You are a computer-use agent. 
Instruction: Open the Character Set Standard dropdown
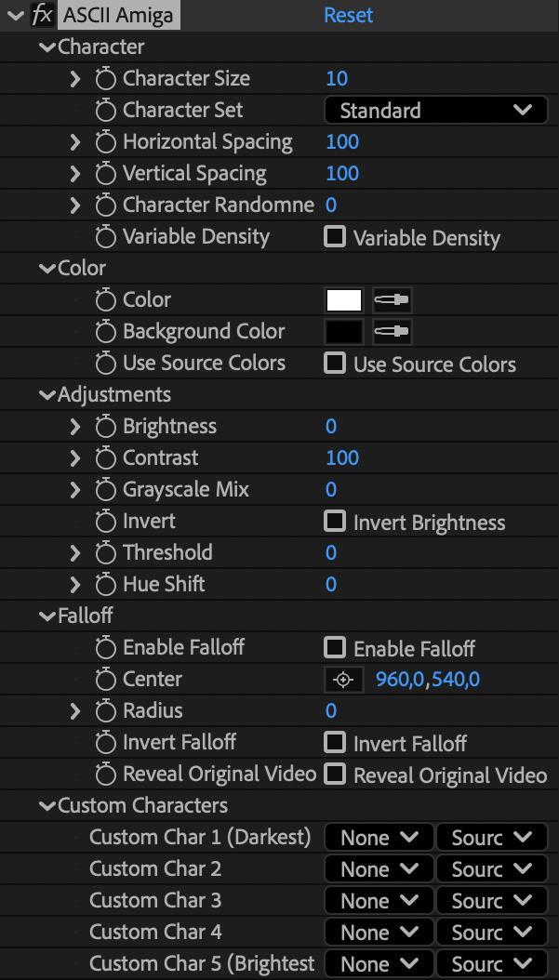pos(435,111)
